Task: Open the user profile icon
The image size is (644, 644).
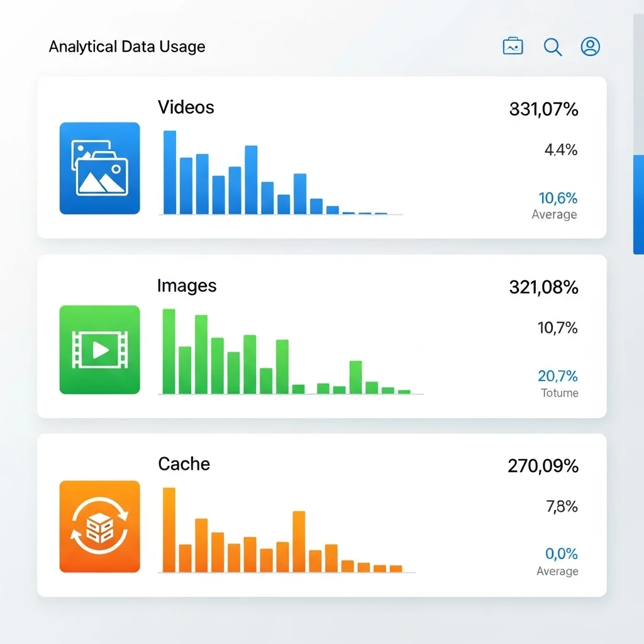Action: pyautogui.click(x=590, y=47)
